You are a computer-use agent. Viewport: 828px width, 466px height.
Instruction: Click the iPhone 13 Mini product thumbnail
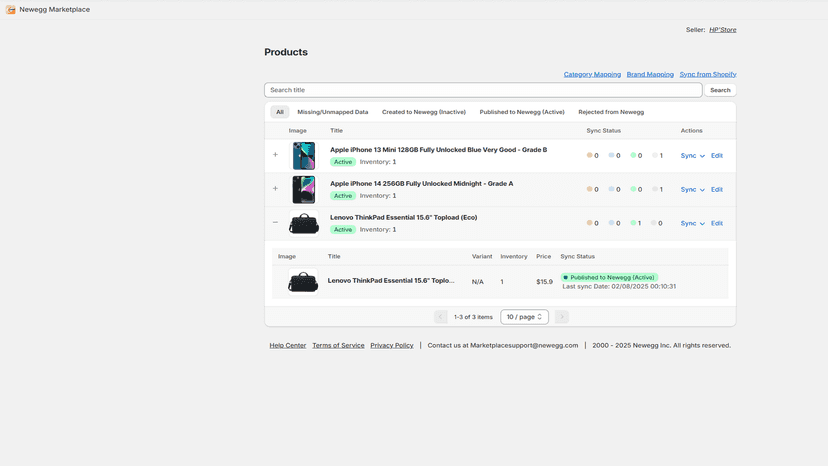coord(304,156)
